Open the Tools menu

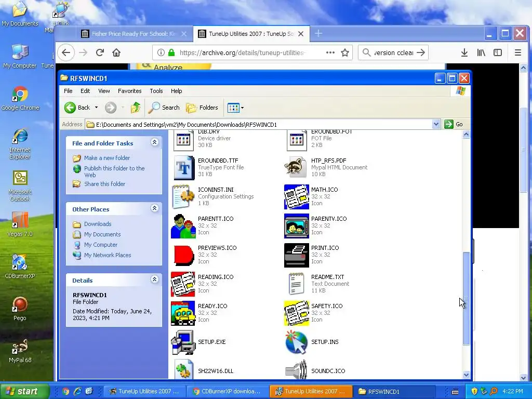[156, 91]
